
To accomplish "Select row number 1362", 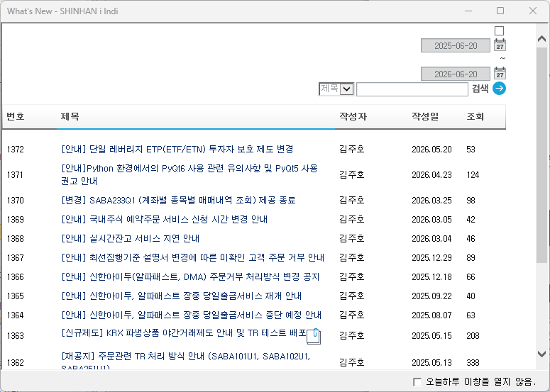I will tap(16, 363).
